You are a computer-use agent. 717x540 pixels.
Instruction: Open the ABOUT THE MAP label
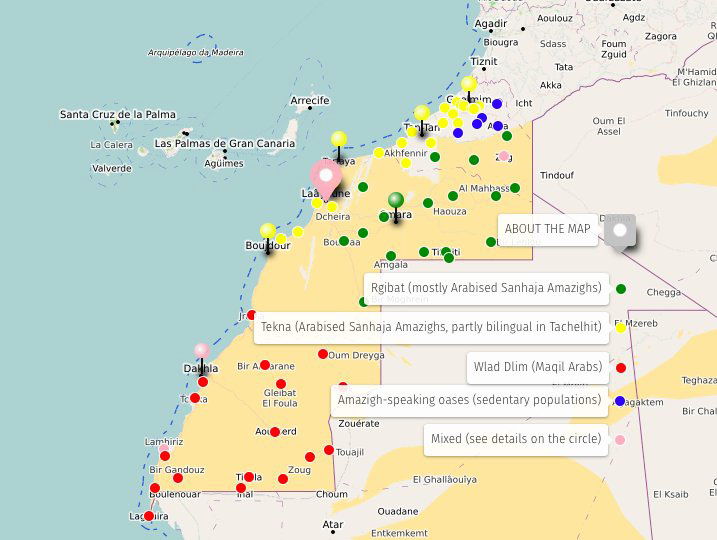[547, 229]
